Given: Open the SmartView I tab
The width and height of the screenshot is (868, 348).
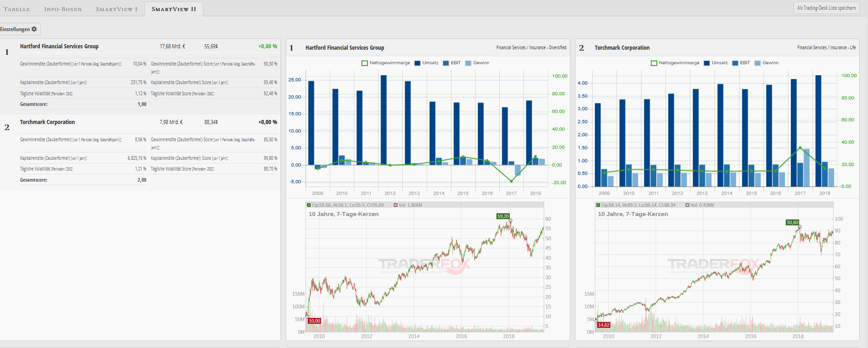Looking at the screenshot, I should pyautogui.click(x=117, y=9).
